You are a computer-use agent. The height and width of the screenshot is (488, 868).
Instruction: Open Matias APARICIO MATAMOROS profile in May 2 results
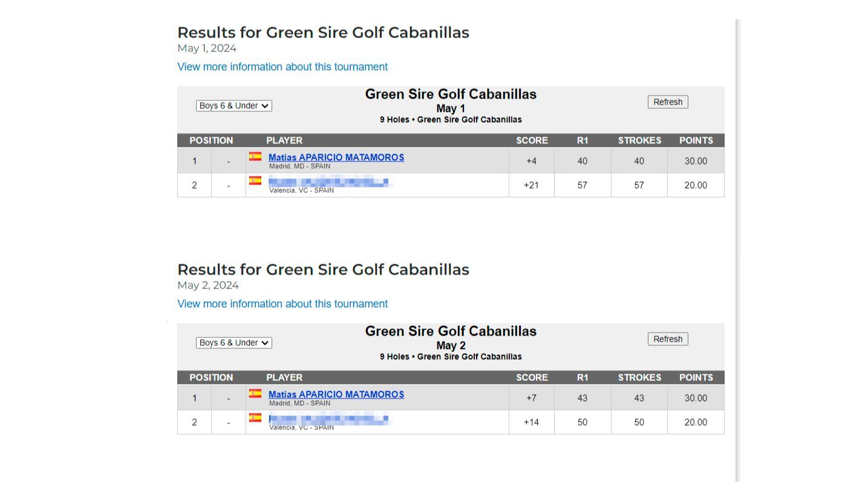click(336, 394)
